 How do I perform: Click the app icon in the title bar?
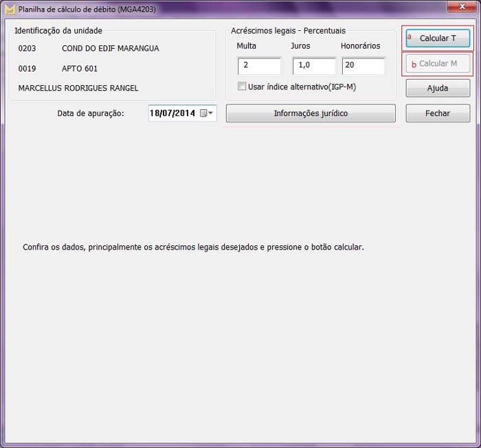(x=10, y=9)
